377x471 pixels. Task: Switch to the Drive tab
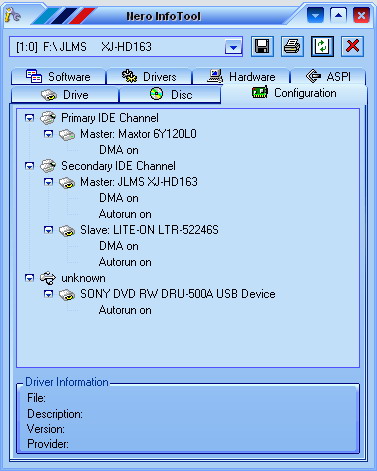65,95
